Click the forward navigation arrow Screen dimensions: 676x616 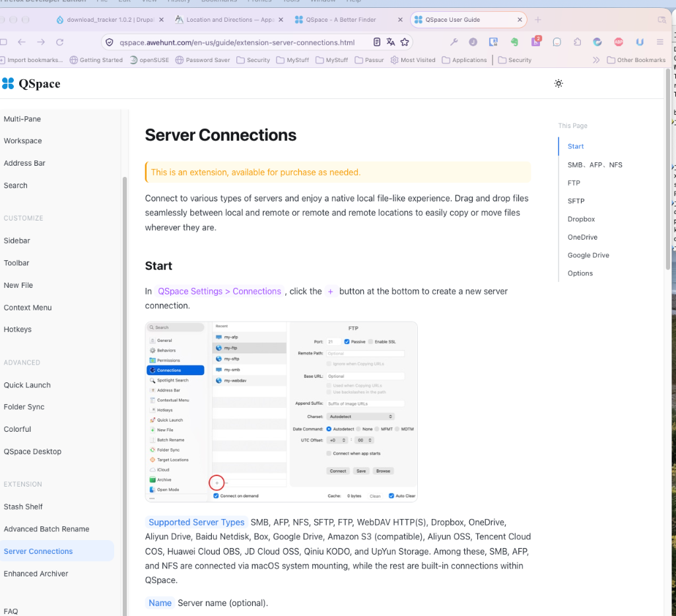point(40,42)
